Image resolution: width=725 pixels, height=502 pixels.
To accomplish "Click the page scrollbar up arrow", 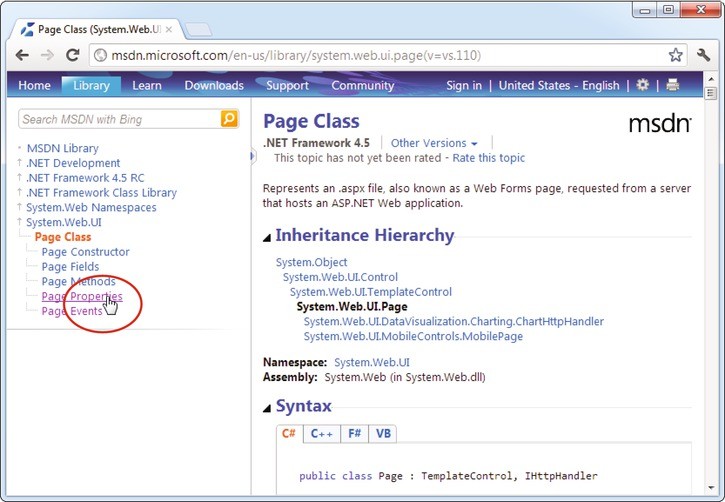I will click(x=711, y=79).
